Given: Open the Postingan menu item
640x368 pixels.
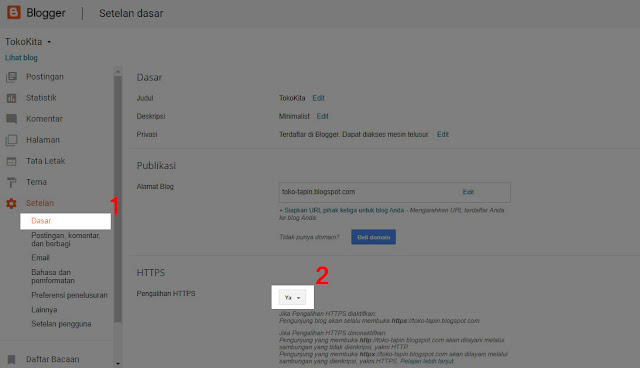Looking at the screenshot, I should (45, 77).
